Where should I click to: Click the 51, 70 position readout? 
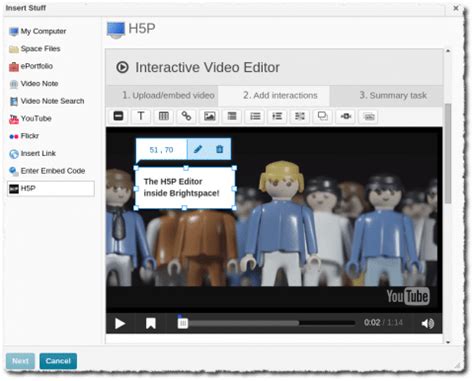161,150
